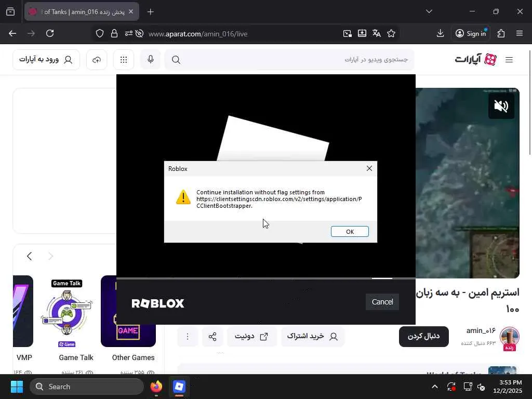
Task: Bookmark this page with the star icon
Action: (391, 33)
